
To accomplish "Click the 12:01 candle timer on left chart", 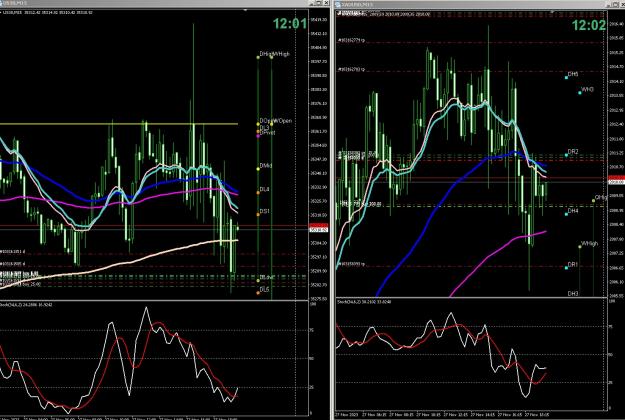I will click(x=290, y=24).
